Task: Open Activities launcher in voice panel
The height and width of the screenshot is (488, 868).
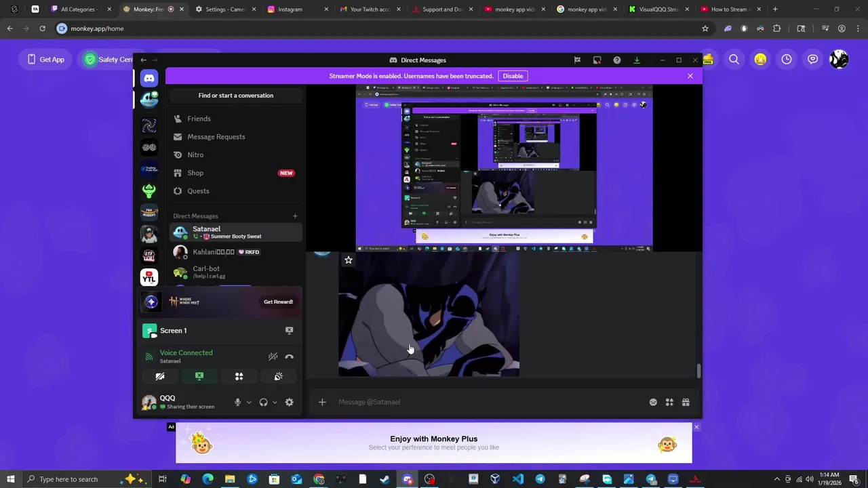Action: pos(239,376)
